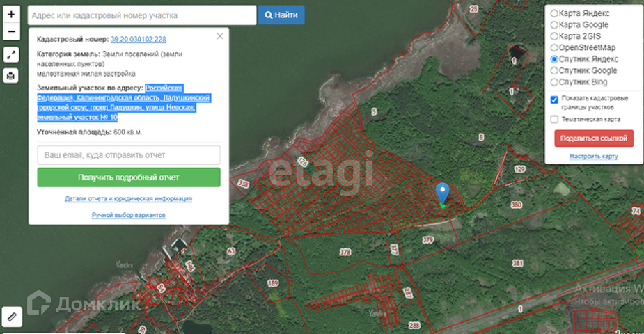Click parcel label 380 on map

point(516,205)
